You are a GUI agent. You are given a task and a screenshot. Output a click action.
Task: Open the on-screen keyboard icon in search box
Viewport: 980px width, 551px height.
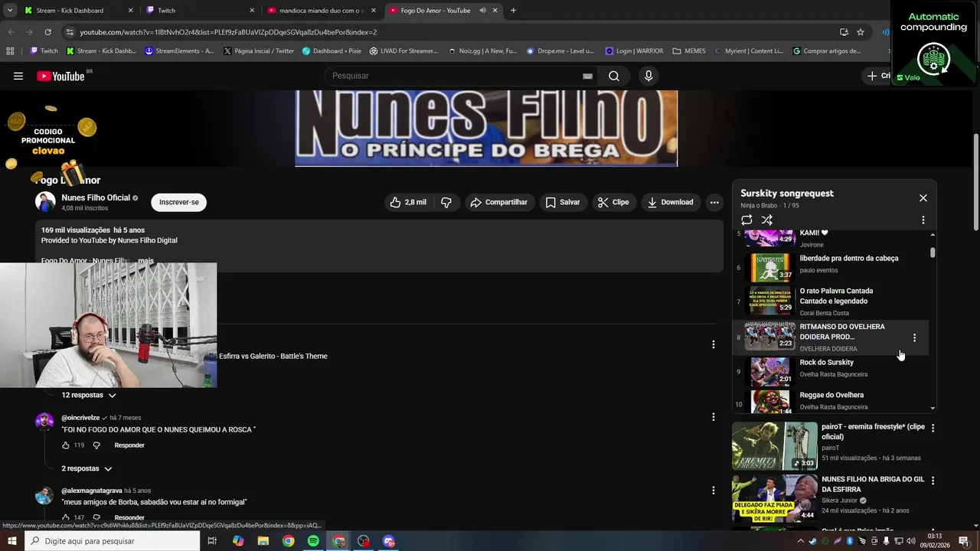point(587,76)
